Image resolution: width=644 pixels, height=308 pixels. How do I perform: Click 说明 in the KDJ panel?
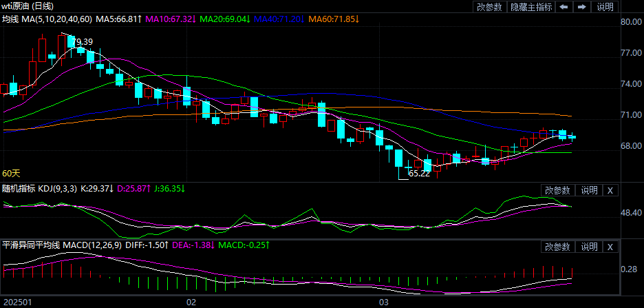590,190
